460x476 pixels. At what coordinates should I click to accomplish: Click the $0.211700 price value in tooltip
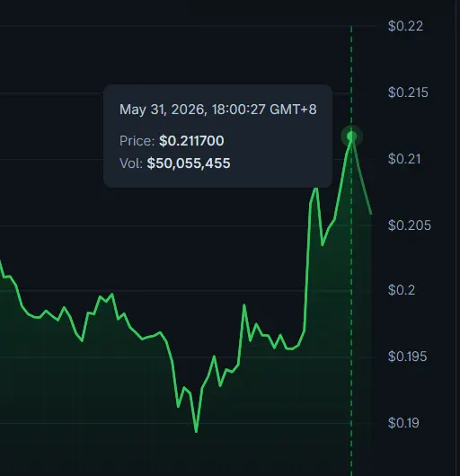[x=191, y=141]
